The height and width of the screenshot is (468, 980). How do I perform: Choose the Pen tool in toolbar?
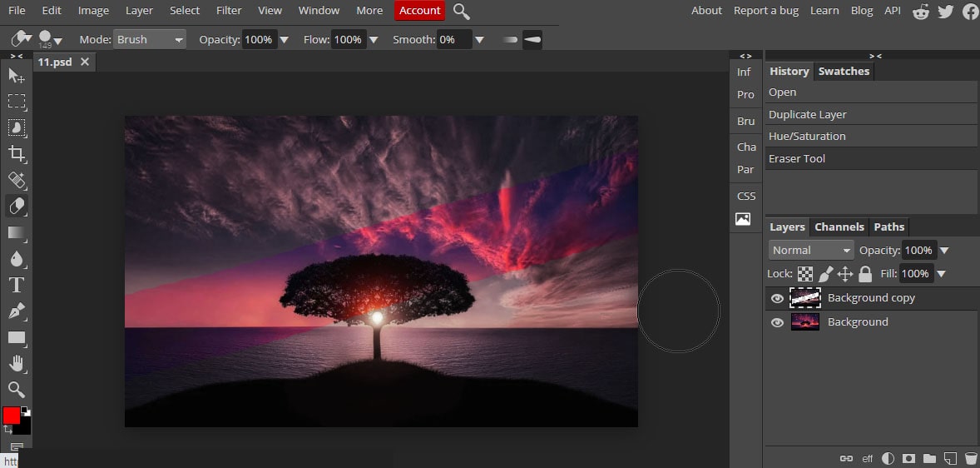(x=17, y=311)
